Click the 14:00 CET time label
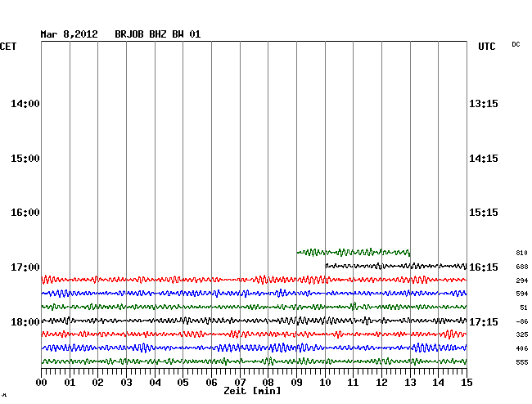 tap(25, 104)
